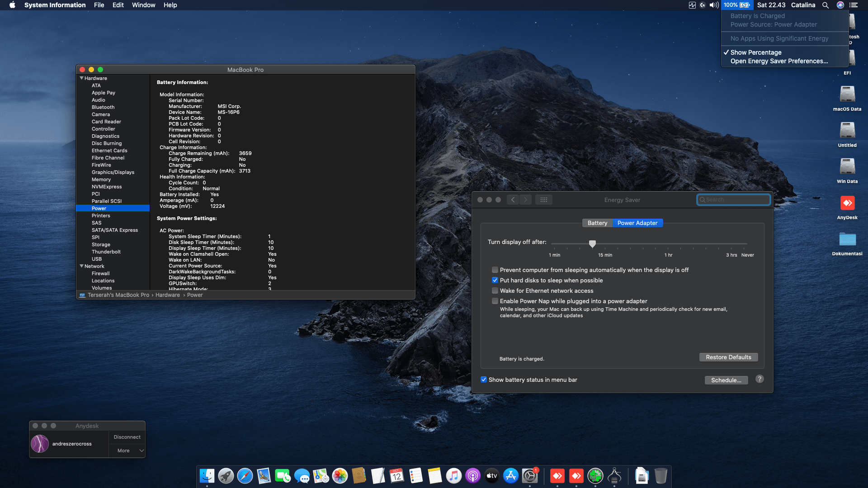Open Podcasts from the dock
This screenshot has width=868, height=488.
[473, 476]
